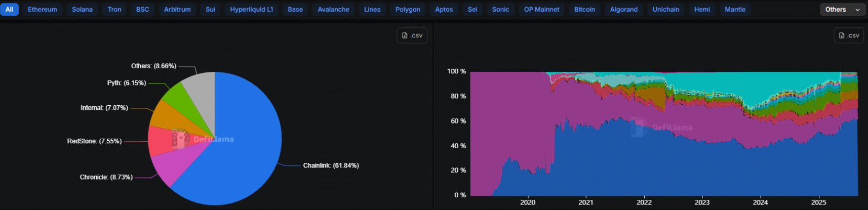Click the Chainlink 61.84% label
The image size is (868, 210).
pos(331,165)
